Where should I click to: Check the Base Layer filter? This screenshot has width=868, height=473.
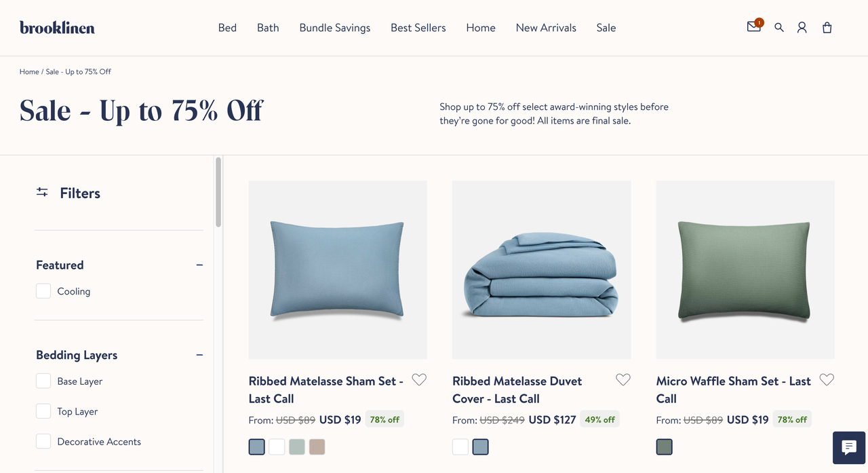pos(43,381)
